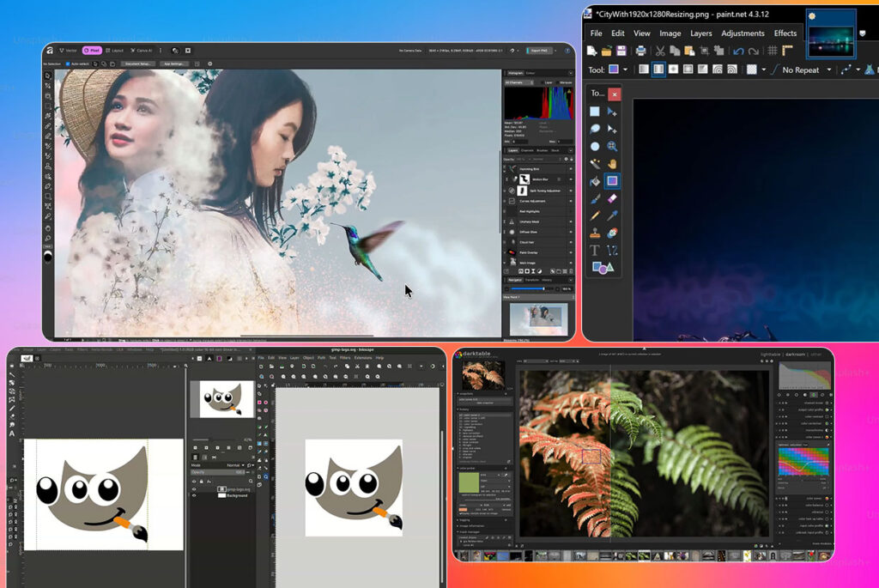Click the Print icon in paint.net
Viewport: 879px width, 588px height.
click(640, 51)
